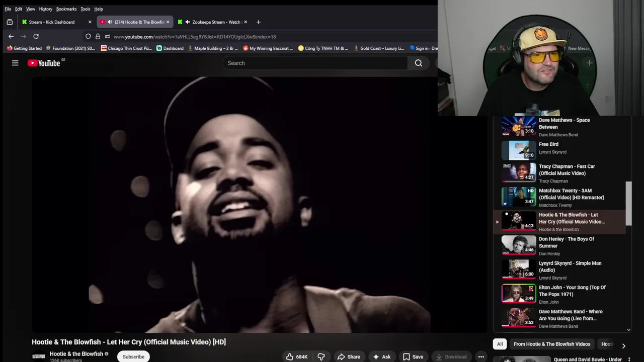Open the File menu
644x362 pixels.
(x=8, y=9)
